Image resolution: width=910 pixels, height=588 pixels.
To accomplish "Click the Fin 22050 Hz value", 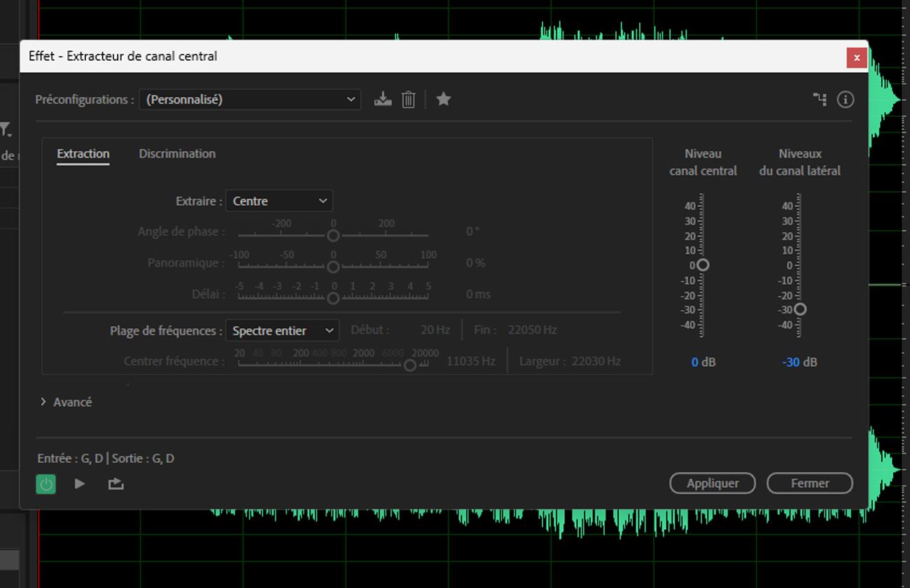I will pos(533,330).
